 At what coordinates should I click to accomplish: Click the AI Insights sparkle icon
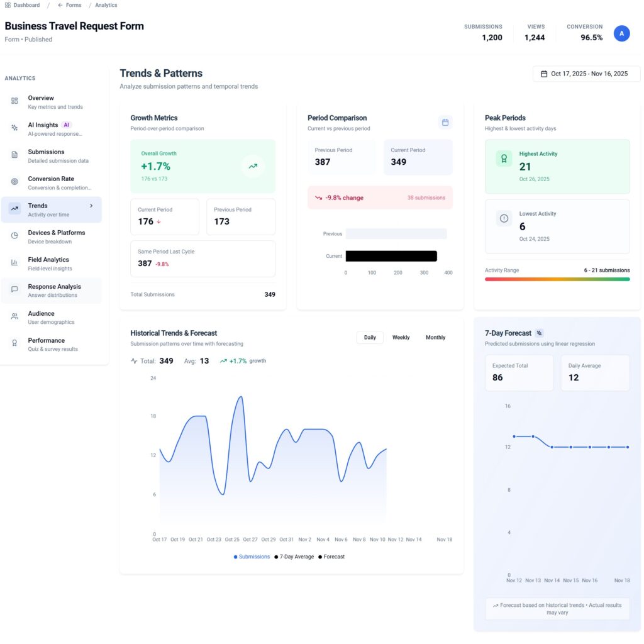(x=14, y=128)
